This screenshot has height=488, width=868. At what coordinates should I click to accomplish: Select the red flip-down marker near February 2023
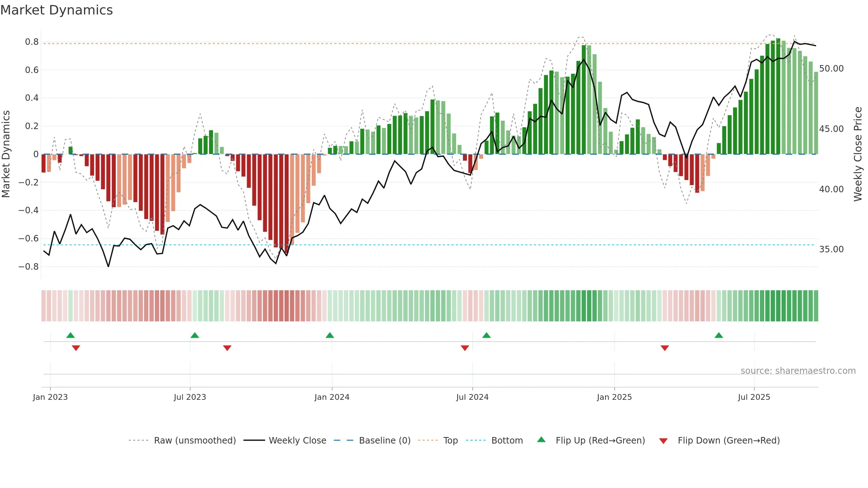[x=76, y=348]
